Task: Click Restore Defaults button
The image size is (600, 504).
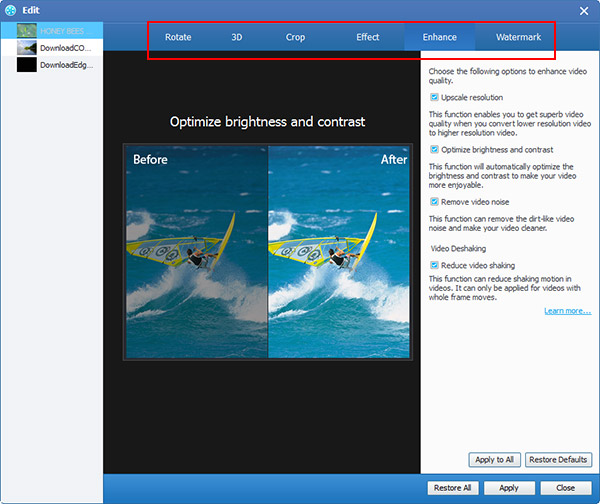Action: click(558, 460)
